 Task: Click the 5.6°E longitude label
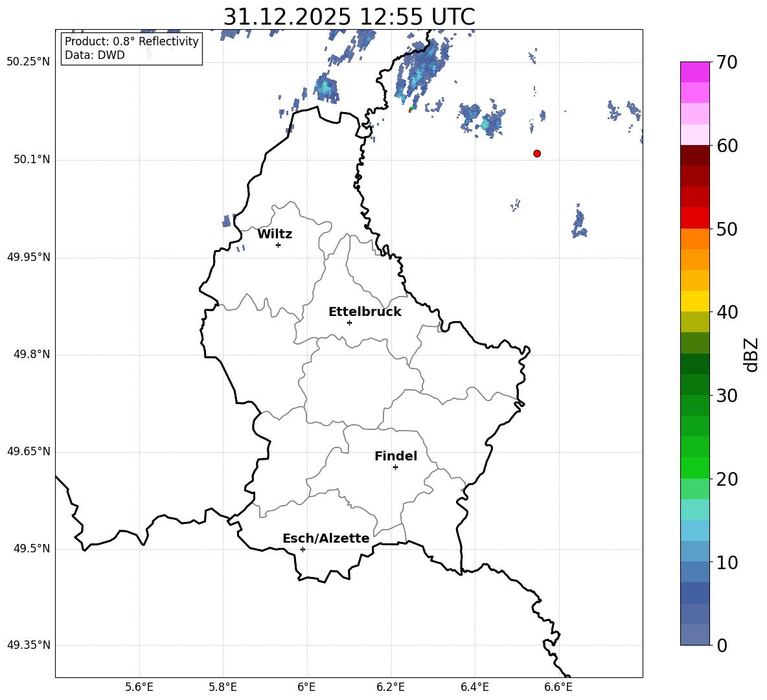pos(139,687)
